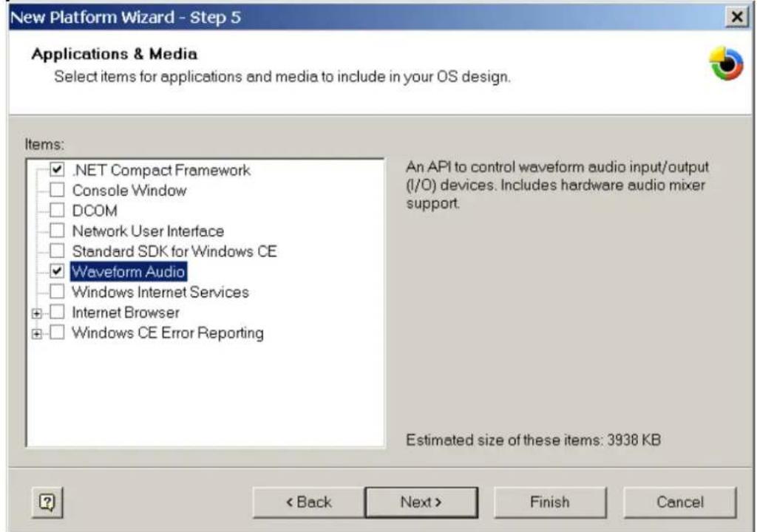Select Network User Interface item label
The image size is (757, 532).
pos(148,231)
